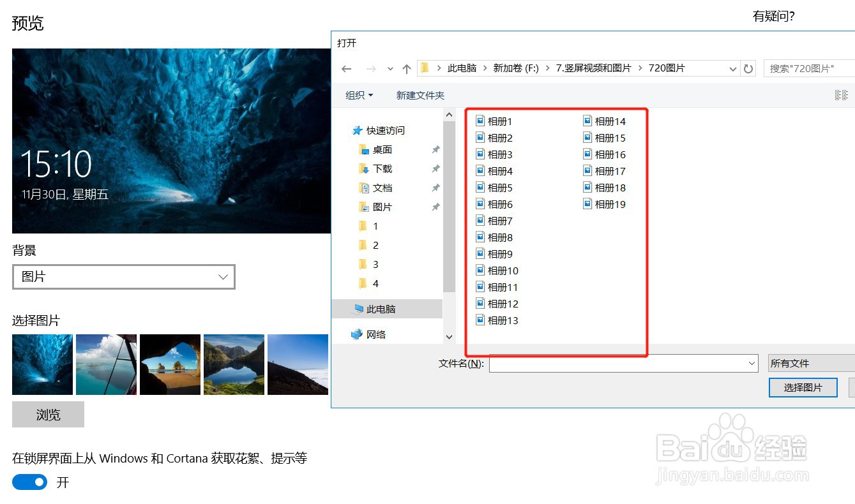Click the 选择图片 button
Viewport: 855px width, 504px height.
(803, 387)
